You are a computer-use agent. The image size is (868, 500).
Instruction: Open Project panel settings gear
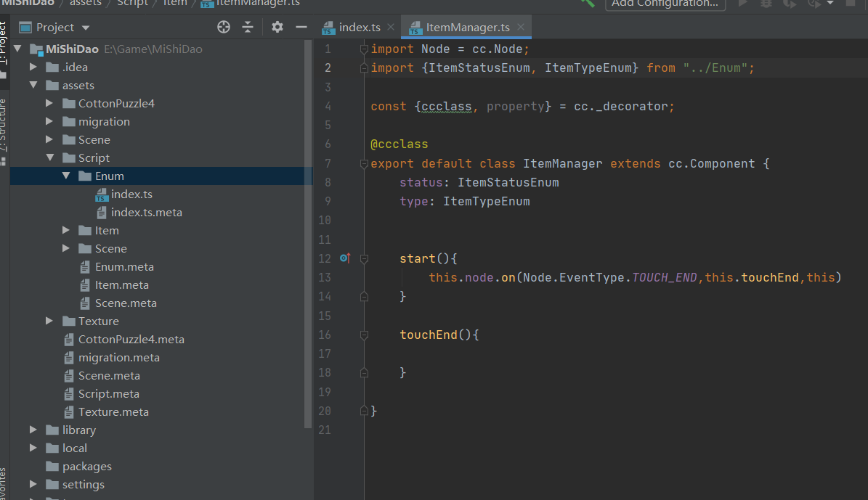point(277,28)
